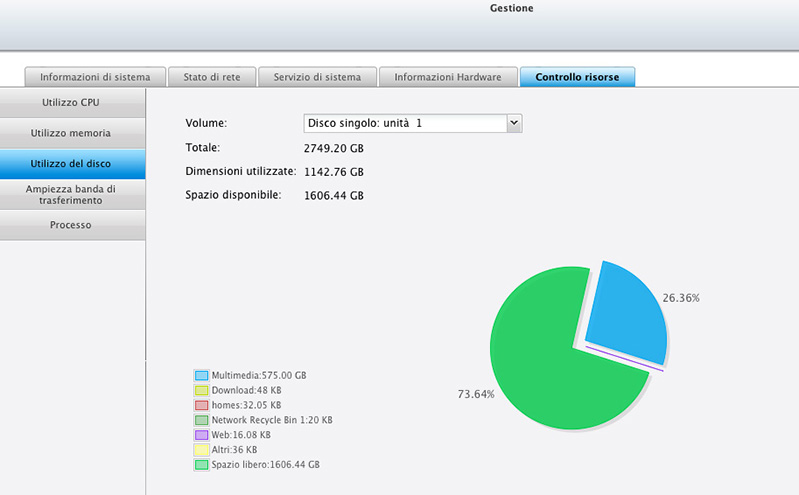This screenshot has height=495, width=799.
Task: Click the purple Web legend swatch
Action: (x=201, y=435)
